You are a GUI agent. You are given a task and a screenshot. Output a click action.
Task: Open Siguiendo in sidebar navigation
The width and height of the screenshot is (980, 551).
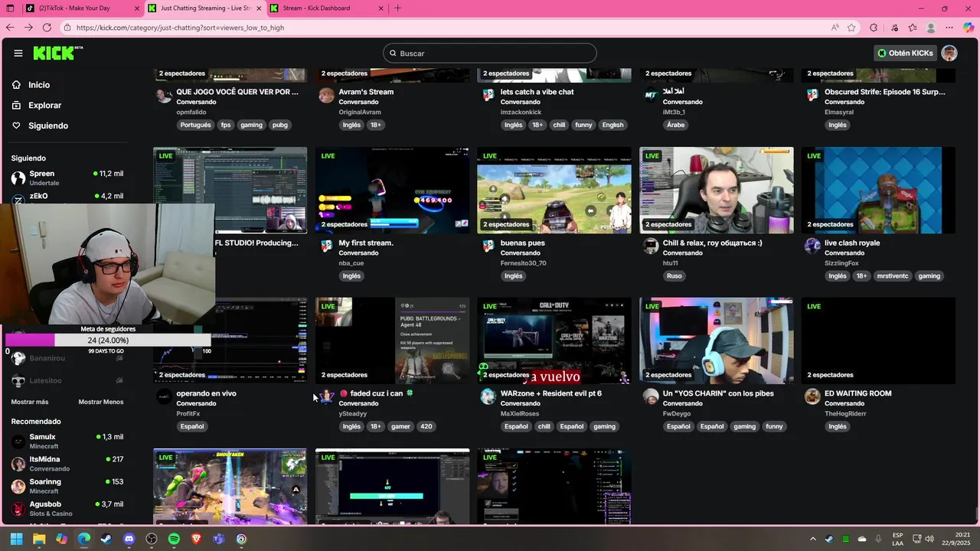pyautogui.click(x=48, y=126)
